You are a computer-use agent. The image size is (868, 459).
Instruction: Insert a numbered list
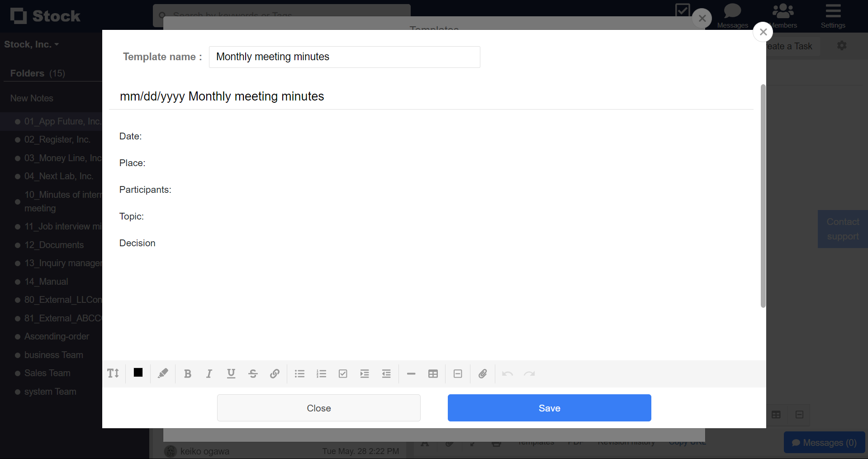coord(321,374)
